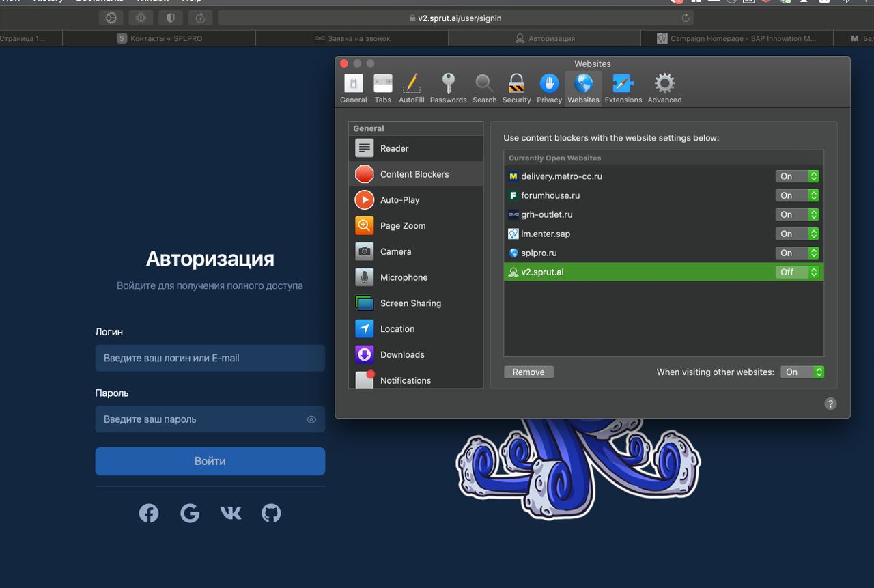
Task: Open the Privacy preferences pane
Action: pyautogui.click(x=549, y=89)
